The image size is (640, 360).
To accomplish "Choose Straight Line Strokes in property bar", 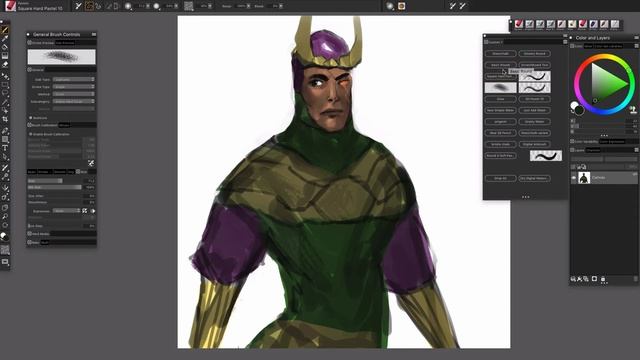I will click(x=98, y=6).
